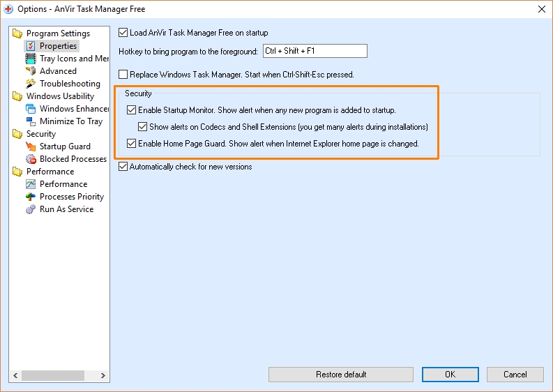Click the Startup Guard icon
Screen dimensions: 553x392
[31, 146]
